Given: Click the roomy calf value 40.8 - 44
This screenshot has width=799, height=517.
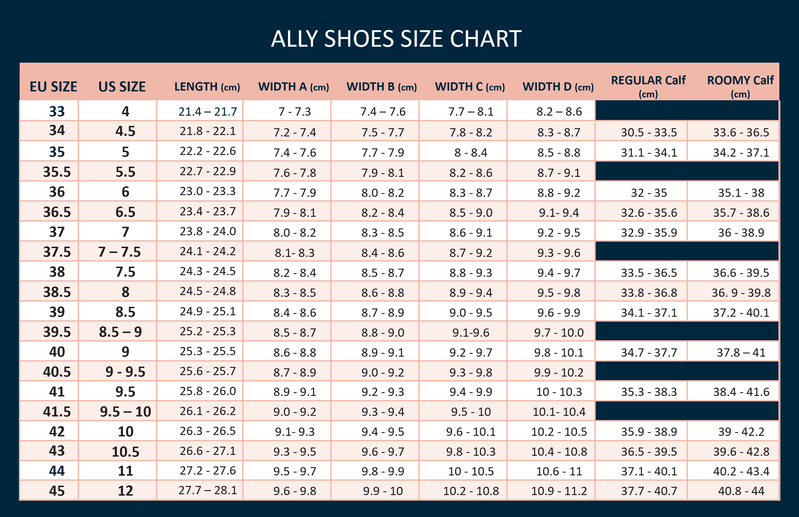Looking at the screenshot, I should pos(740,491).
